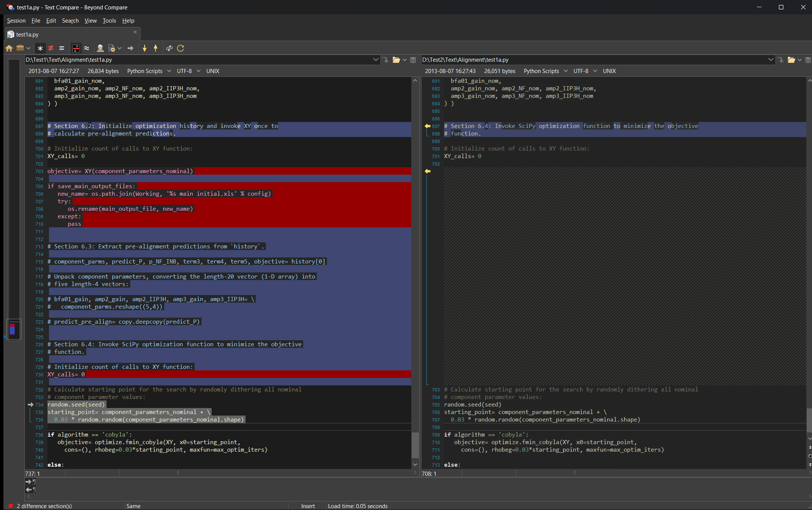The image size is (812, 510).
Task: Expand right Open File folder dropdown
Action: coord(800,60)
